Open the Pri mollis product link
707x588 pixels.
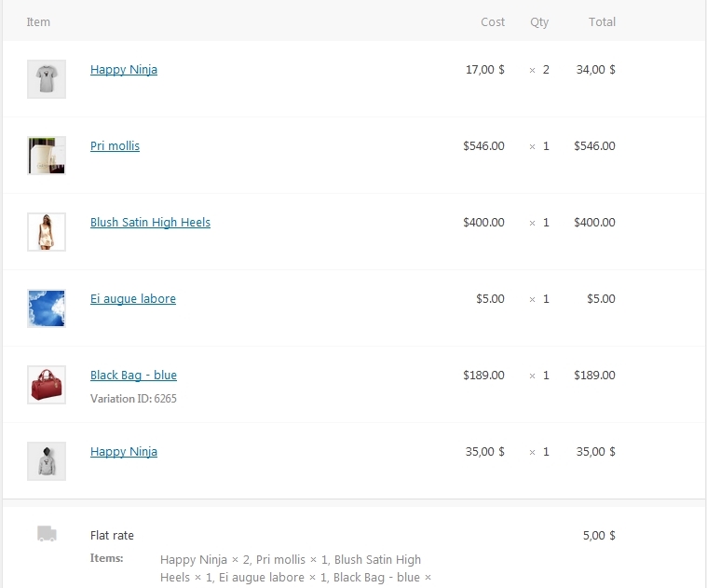pyautogui.click(x=115, y=146)
